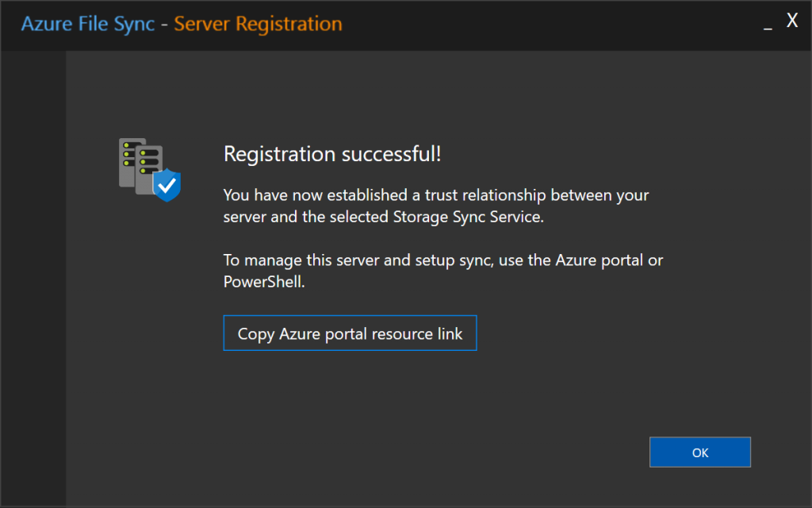Click the trust relationship message line
This screenshot has width=812, height=508.
(436, 194)
